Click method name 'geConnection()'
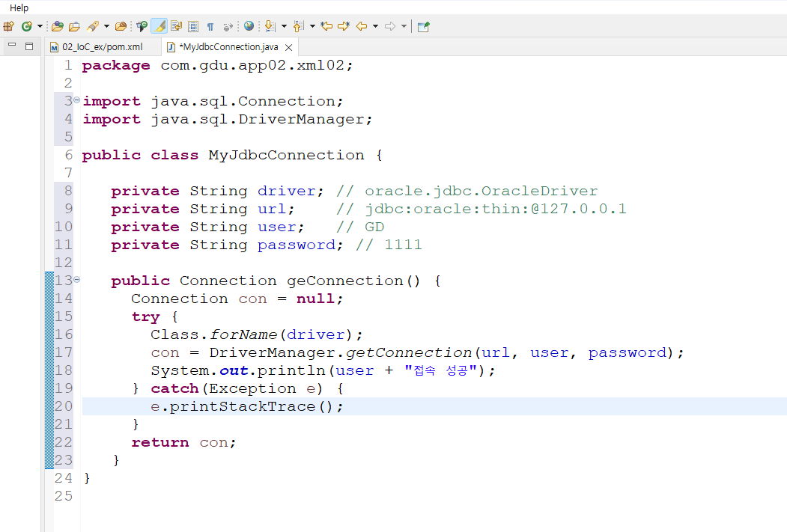787x532 pixels. tap(353, 281)
